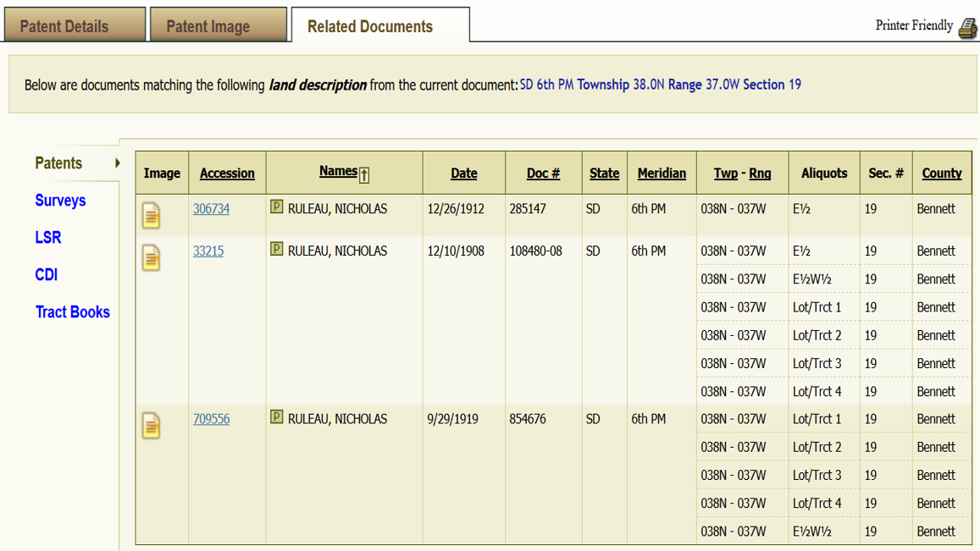Sort results by Accession header
Image resolution: width=980 pixels, height=551 pixels.
point(227,173)
